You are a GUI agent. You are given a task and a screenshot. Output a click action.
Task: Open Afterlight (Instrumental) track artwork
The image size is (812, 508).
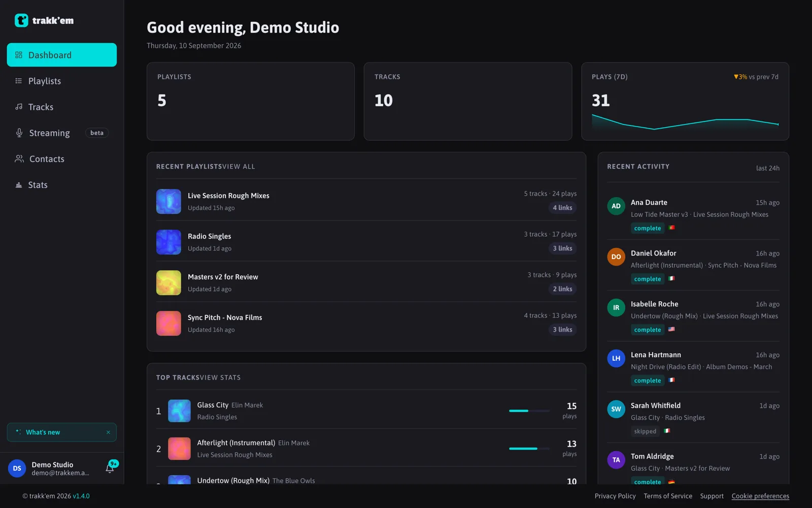(179, 449)
